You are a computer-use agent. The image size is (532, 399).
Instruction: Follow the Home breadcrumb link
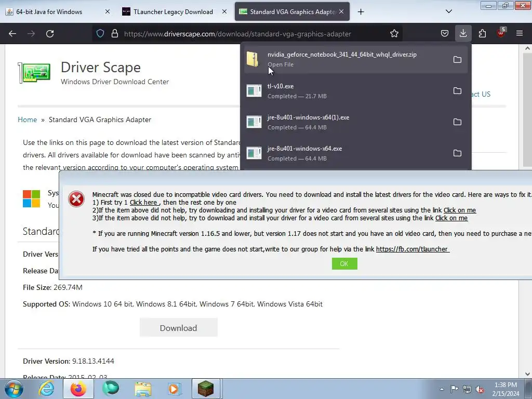point(27,120)
